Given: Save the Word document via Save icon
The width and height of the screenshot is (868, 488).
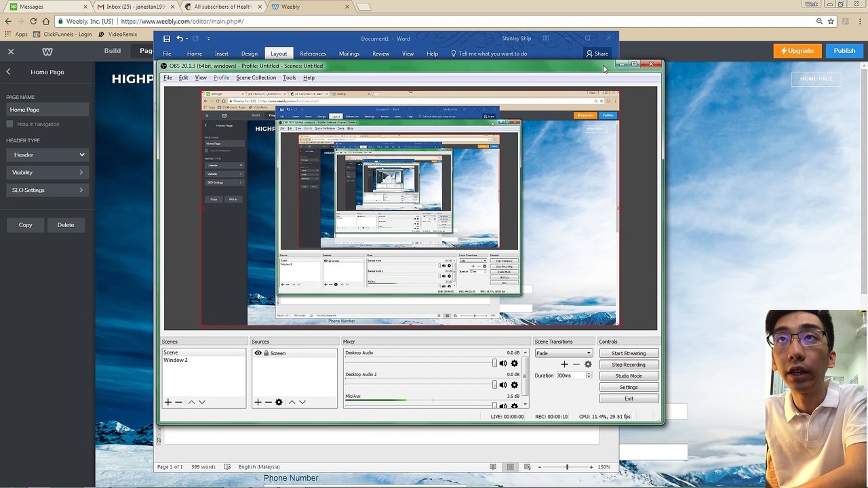Looking at the screenshot, I should pyautogui.click(x=167, y=39).
